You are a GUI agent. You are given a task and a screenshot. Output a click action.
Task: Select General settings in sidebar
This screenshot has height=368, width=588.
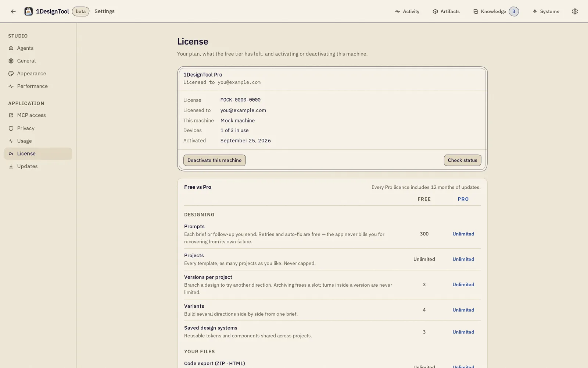(x=38, y=61)
